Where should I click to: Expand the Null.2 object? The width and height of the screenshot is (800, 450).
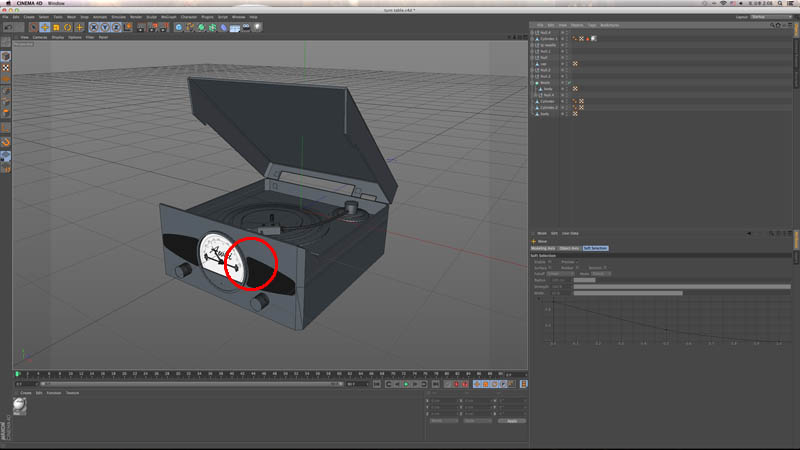pos(532,70)
